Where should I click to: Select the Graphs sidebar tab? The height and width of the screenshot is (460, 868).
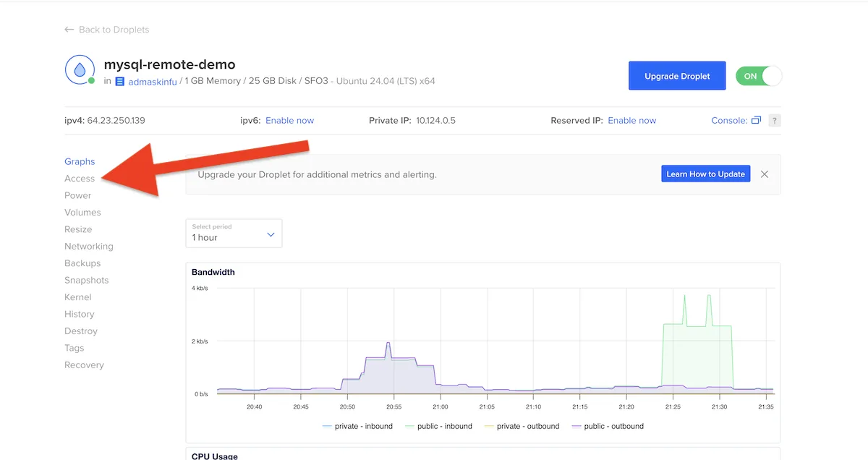pos(80,161)
